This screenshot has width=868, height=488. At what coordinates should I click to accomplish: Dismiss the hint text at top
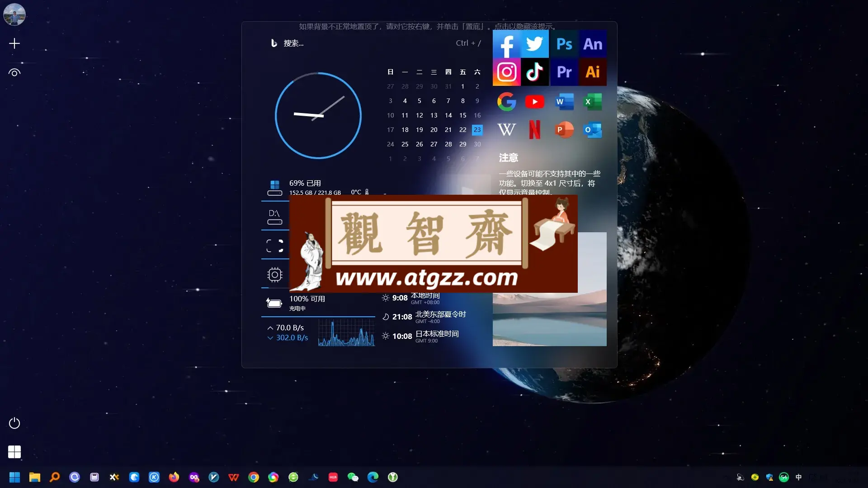(x=429, y=27)
